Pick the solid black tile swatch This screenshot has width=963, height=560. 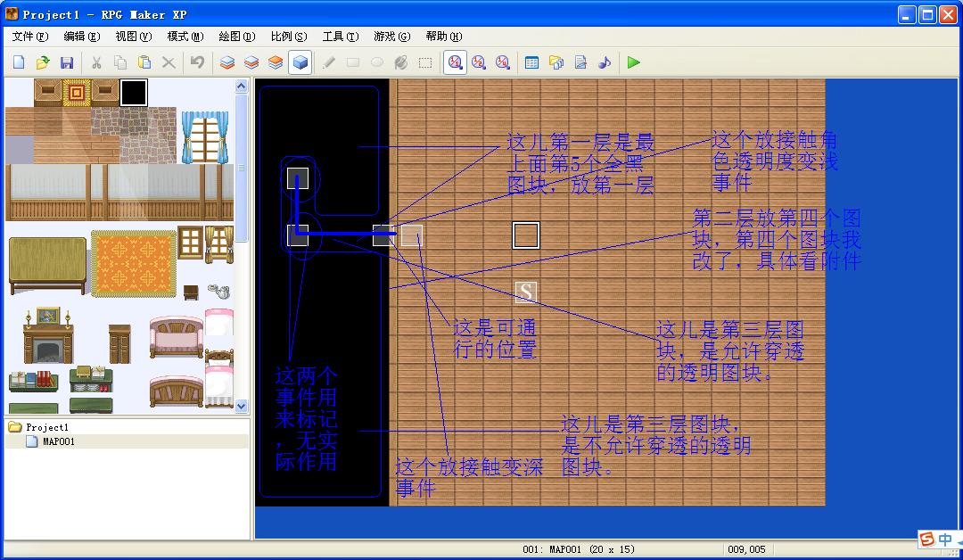[134, 93]
